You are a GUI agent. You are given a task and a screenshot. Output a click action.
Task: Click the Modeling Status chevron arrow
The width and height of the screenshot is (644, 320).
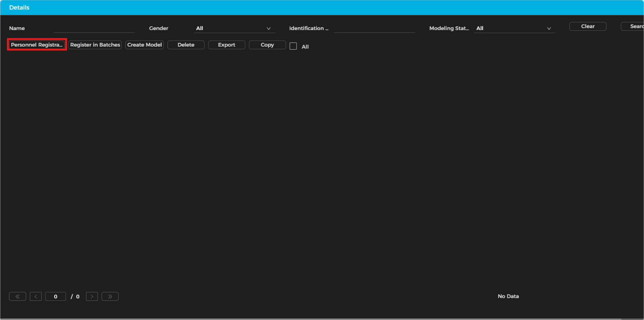point(549,29)
